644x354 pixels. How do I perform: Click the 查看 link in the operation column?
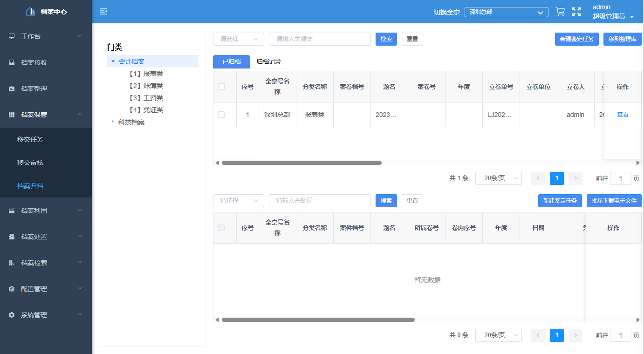(x=622, y=114)
